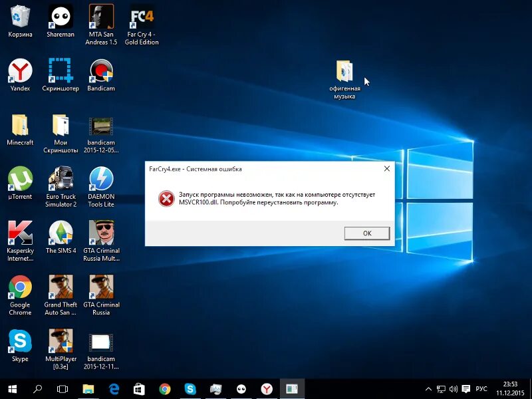Viewport: 532px width, 399px height.
Task: Select GTA Criminal Russia Mult... shortcut
Action: [x=102, y=241]
